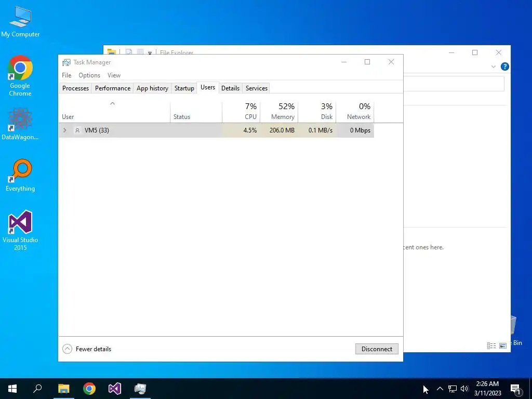
Task: Sort by the Status column header
Action: click(x=196, y=112)
